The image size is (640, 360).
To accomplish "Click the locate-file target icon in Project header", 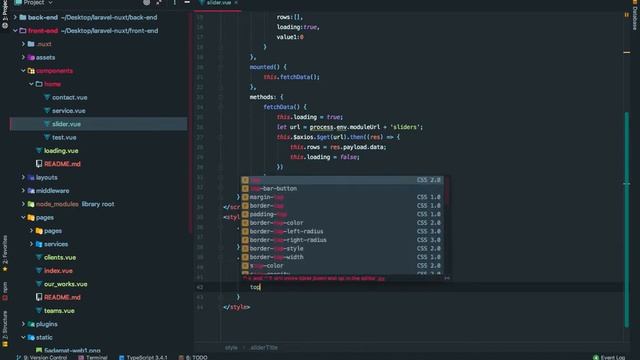I will (146, 2).
